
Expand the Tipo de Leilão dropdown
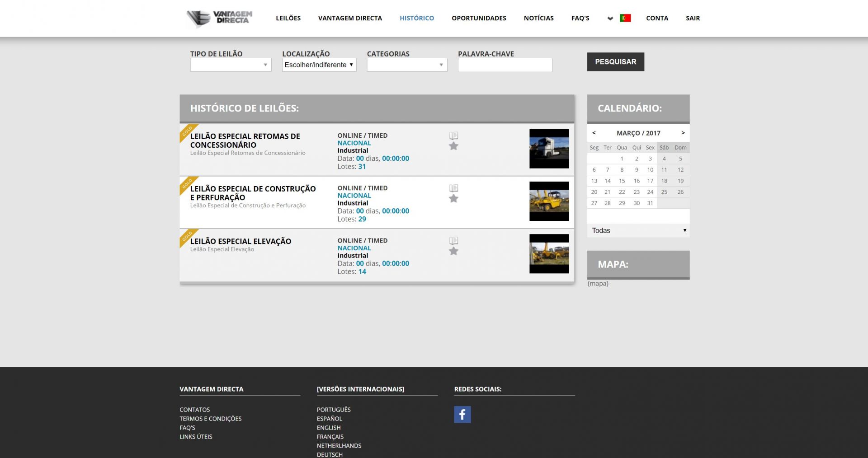coord(231,65)
